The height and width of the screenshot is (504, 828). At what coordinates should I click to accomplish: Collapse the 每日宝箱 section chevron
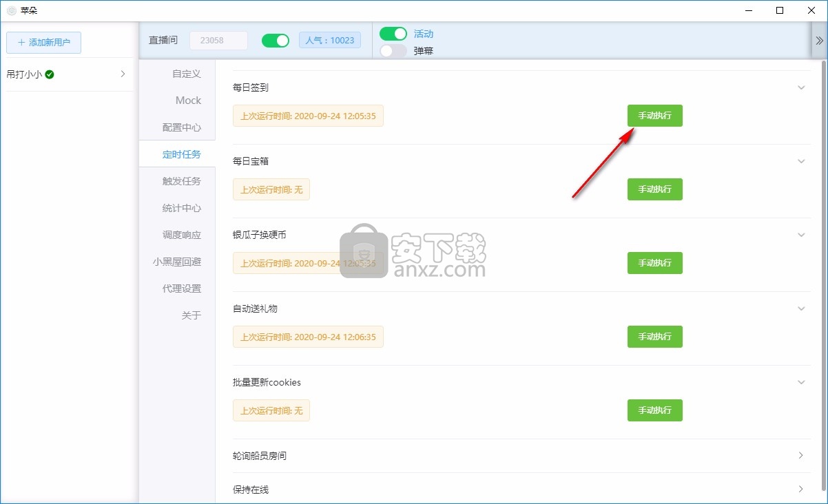(801, 161)
